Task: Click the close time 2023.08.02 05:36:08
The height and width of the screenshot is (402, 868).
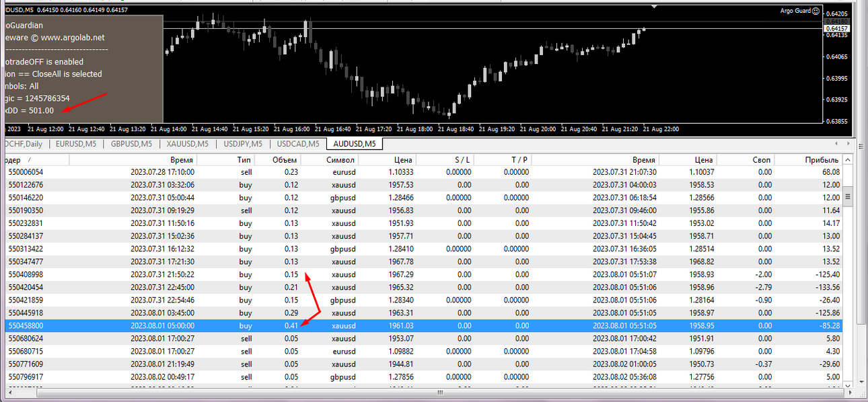Action: (624, 376)
